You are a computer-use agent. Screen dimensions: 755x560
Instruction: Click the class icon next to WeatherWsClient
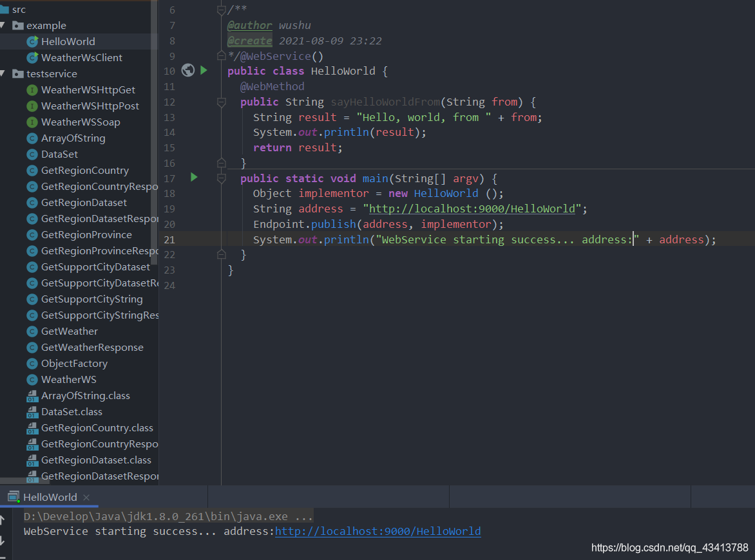pos(32,58)
